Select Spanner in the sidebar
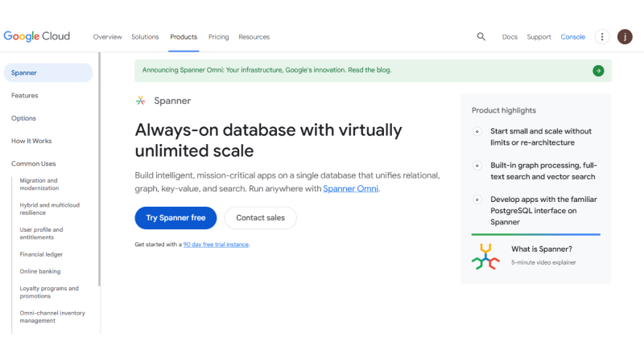 click(x=48, y=72)
